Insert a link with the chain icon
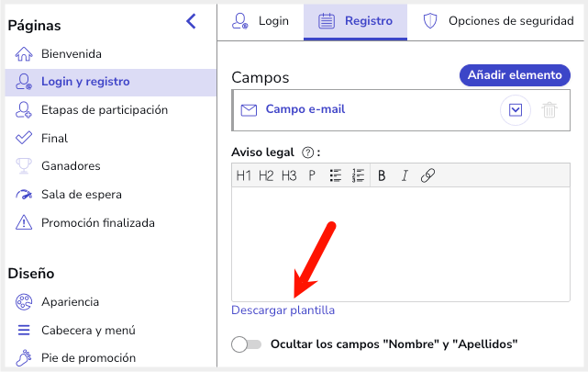Viewport: 588px width, 372px height. point(427,175)
